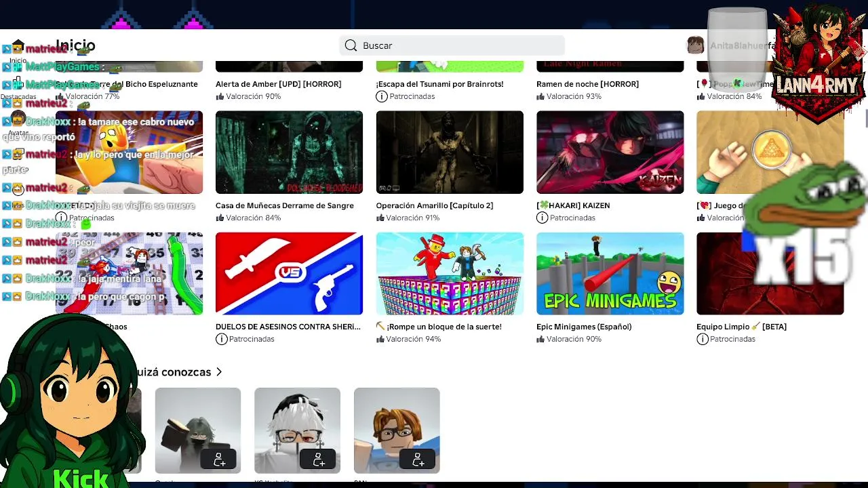Click info icon under Escapa del Tsunami

(x=382, y=96)
